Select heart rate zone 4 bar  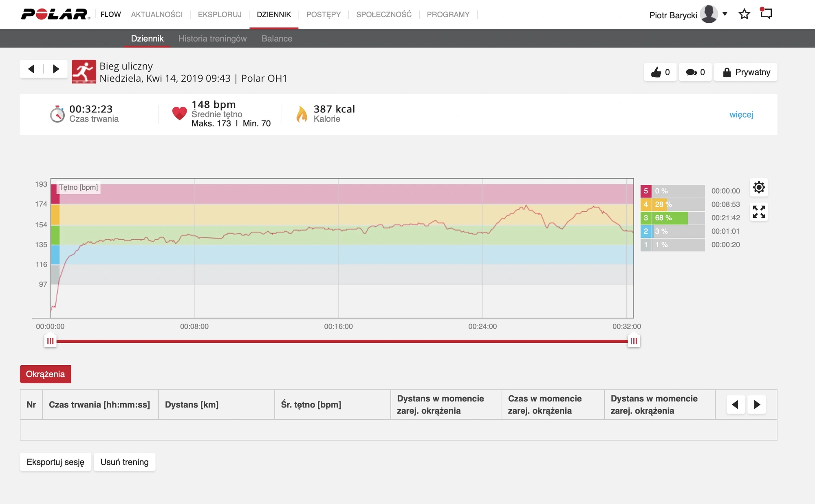672,204
